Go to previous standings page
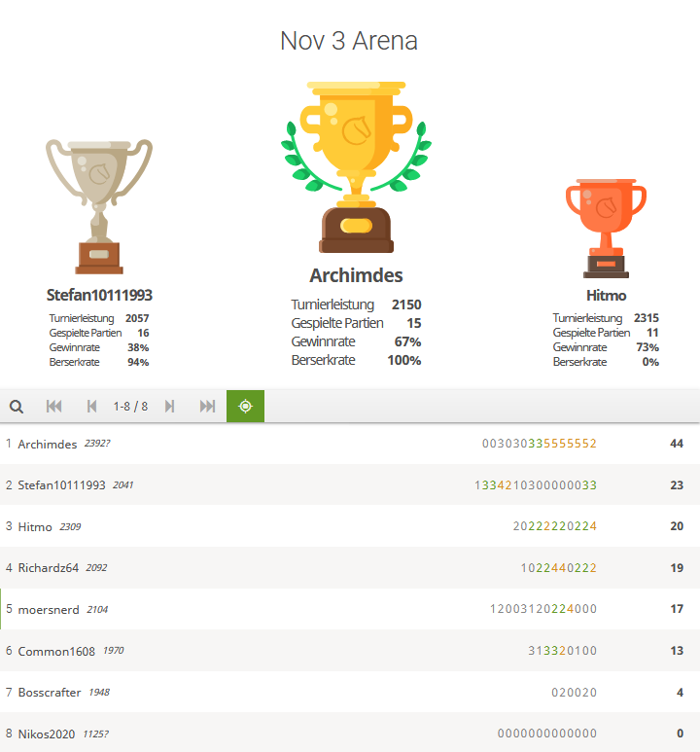This screenshot has height=752, width=700. (x=91, y=407)
